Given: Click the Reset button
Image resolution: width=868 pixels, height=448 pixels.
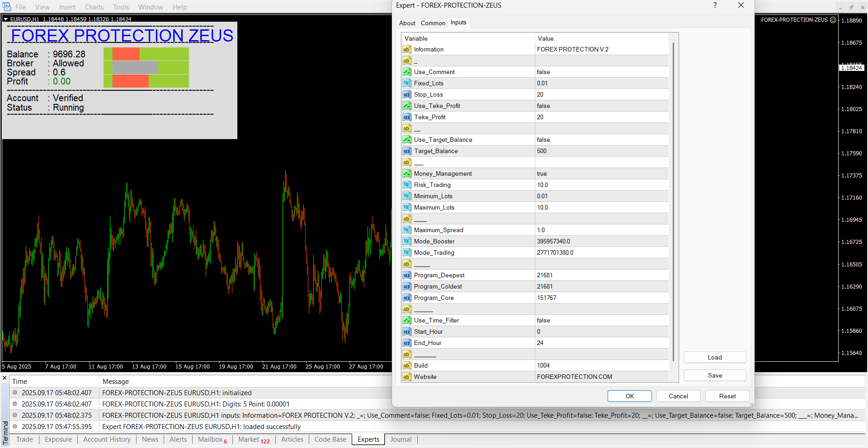Looking at the screenshot, I should (x=727, y=396).
